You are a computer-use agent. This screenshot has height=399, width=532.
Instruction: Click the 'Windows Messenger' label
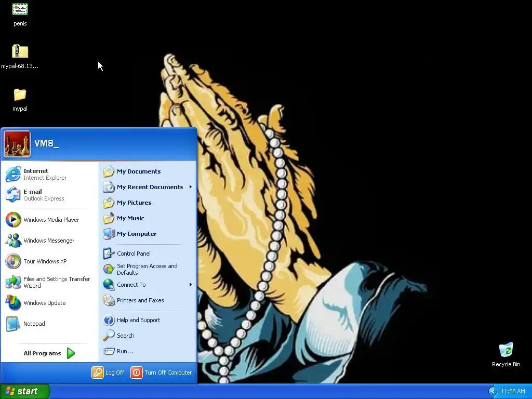pyautogui.click(x=49, y=241)
